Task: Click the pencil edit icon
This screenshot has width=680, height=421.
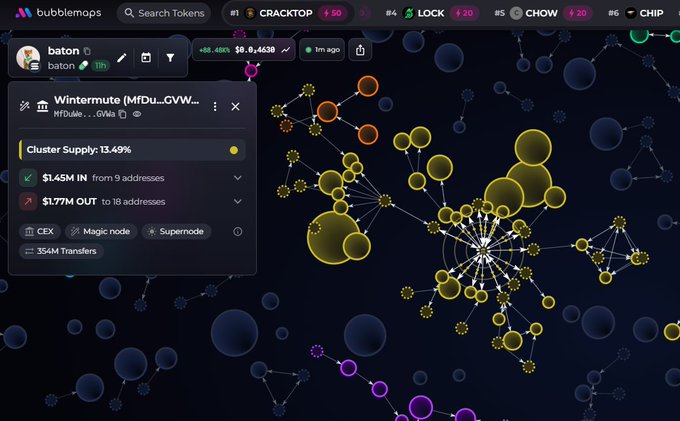Action: pyautogui.click(x=121, y=57)
